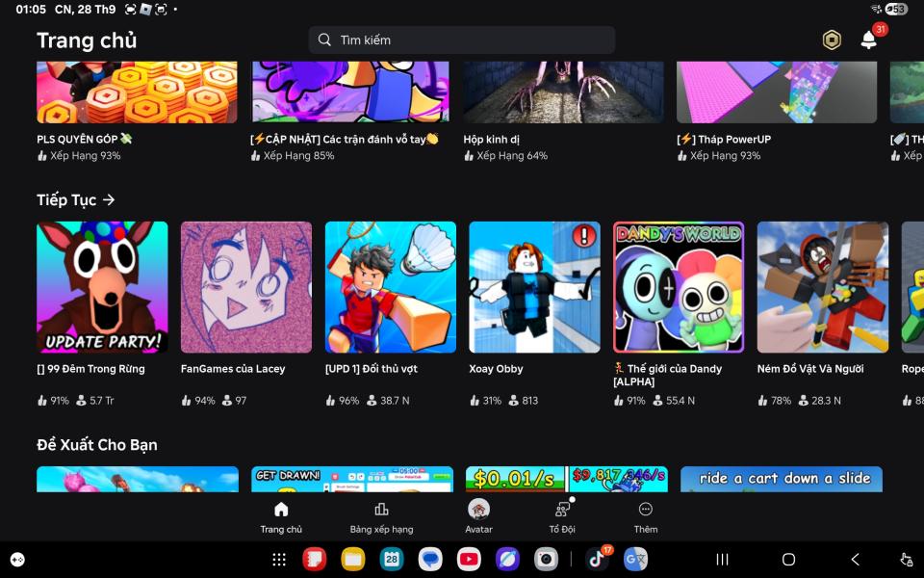Open FanGames của Lacey thumbnail
The image size is (924, 578).
tap(246, 287)
